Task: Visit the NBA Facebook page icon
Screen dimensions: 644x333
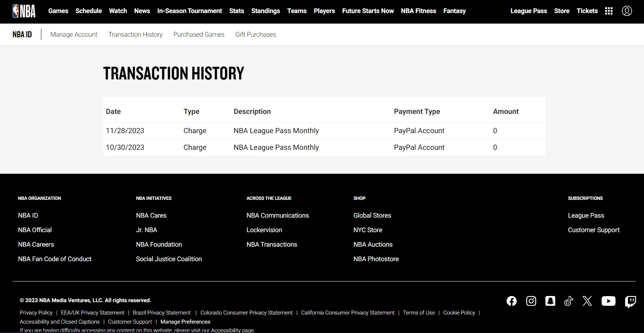Action: (512, 301)
